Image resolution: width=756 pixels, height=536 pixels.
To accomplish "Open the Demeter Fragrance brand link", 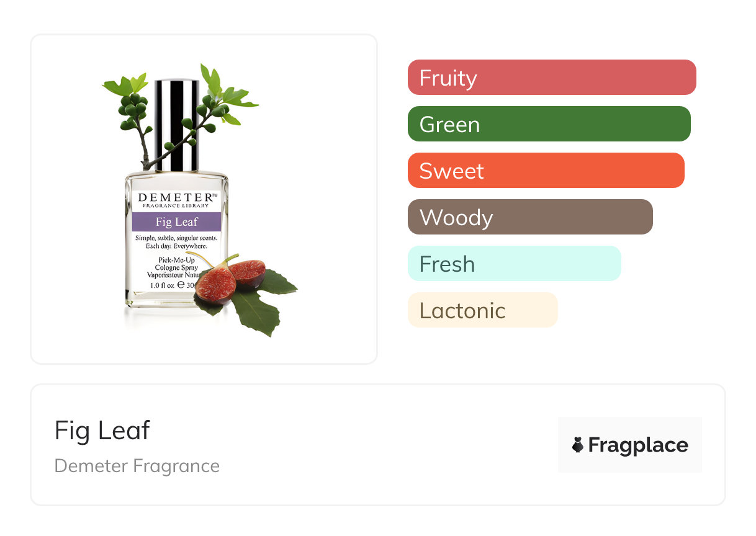I will pyautogui.click(x=137, y=465).
